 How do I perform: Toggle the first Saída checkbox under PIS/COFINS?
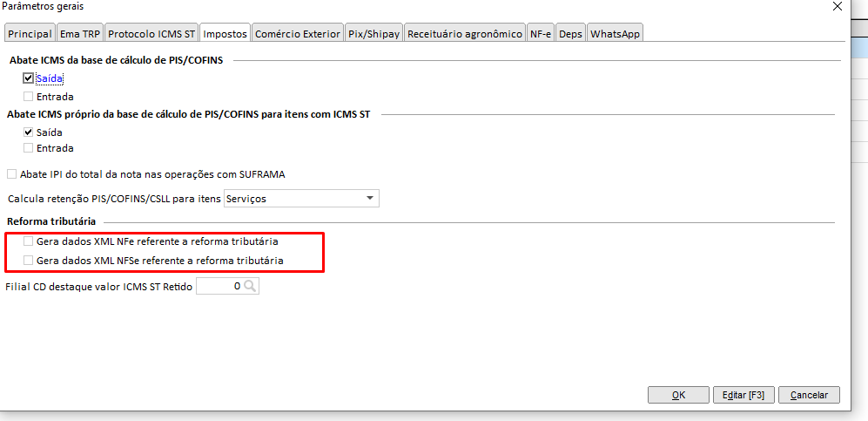(29, 78)
